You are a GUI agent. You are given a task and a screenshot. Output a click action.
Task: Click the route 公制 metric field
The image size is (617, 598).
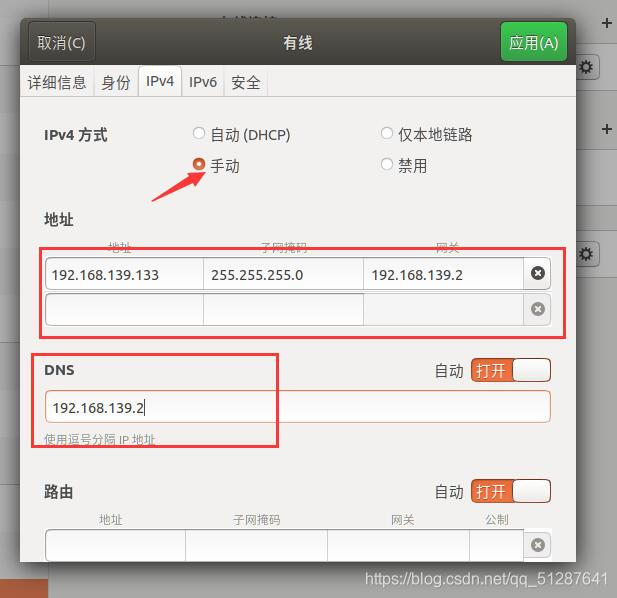click(497, 545)
